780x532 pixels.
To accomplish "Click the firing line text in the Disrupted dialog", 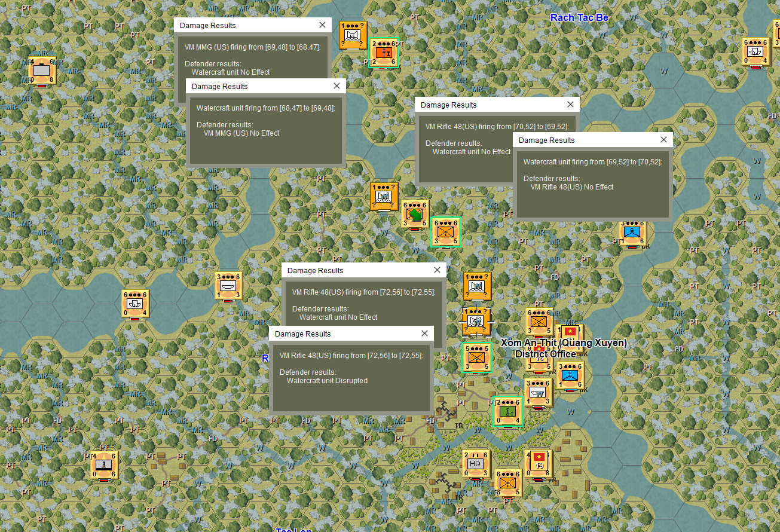I will click(x=351, y=356).
